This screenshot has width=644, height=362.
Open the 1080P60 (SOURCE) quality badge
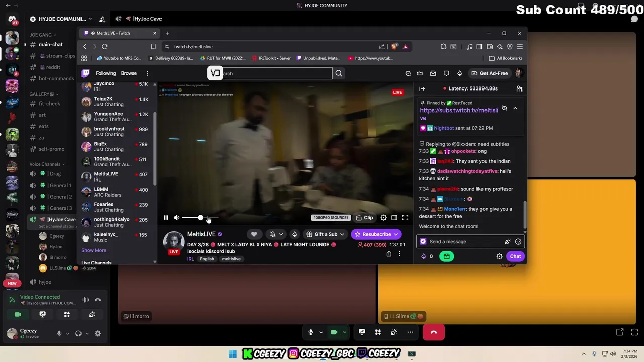tap(331, 218)
